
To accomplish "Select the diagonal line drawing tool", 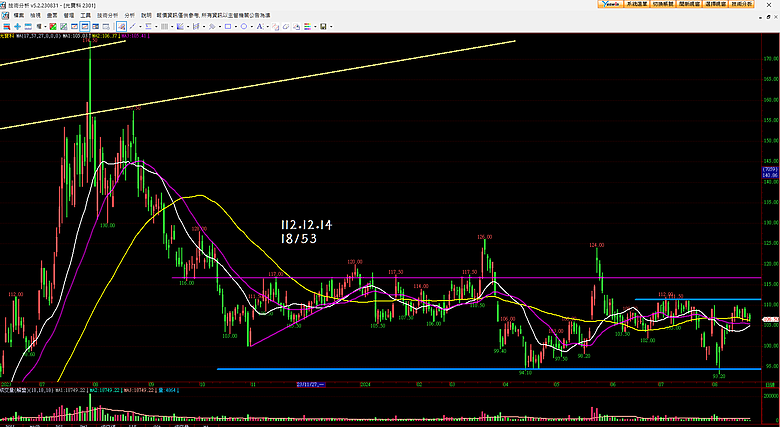I will pyautogui.click(x=132, y=26).
